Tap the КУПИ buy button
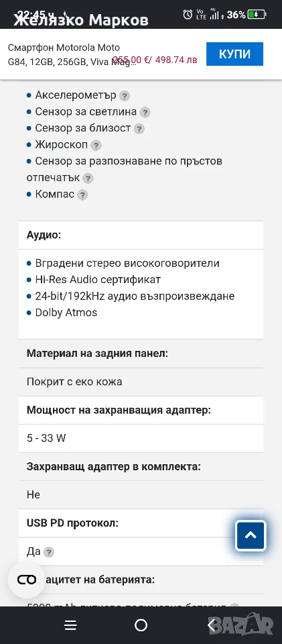The width and height of the screenshot is (282, 644). point(234,54)
